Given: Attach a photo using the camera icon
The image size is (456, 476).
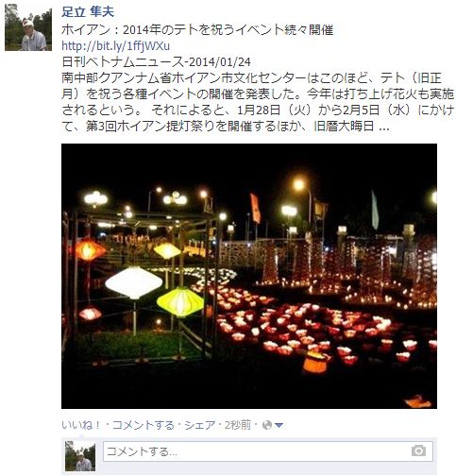Looking at the screenshot, I should click(x=418, y=451).
